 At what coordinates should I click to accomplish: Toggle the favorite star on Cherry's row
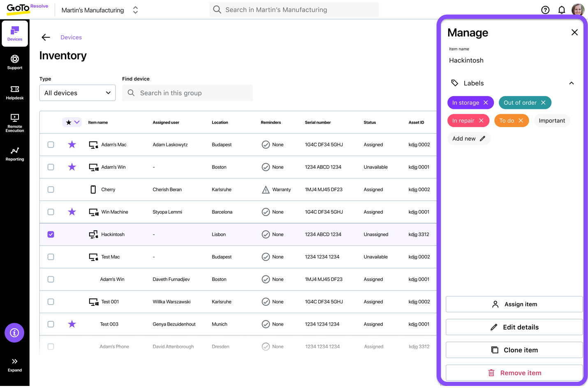point(72,189)
